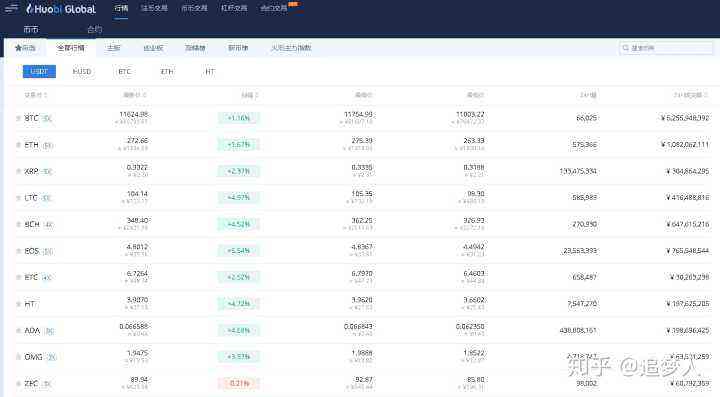Click the leverage badge next to ZEC
The width and height of the screenshot is (720, 397).
[47, 383]
